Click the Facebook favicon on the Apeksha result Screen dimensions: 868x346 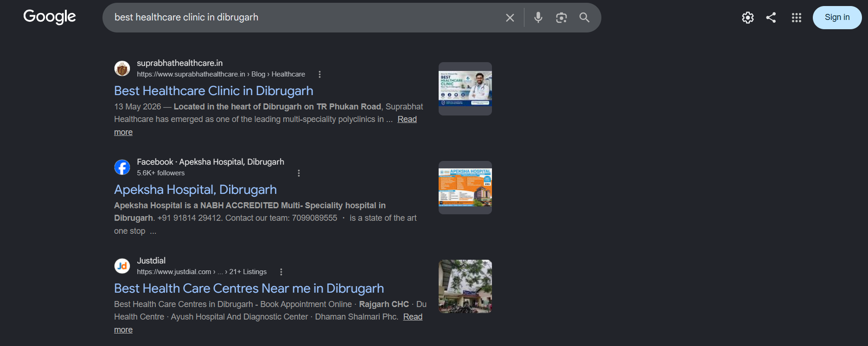[122, 167]
